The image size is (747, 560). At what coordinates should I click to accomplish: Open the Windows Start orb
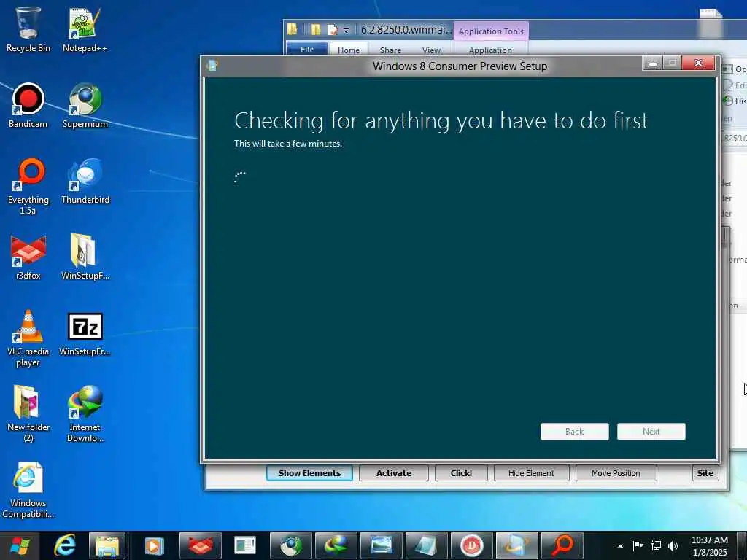[20, 545]
